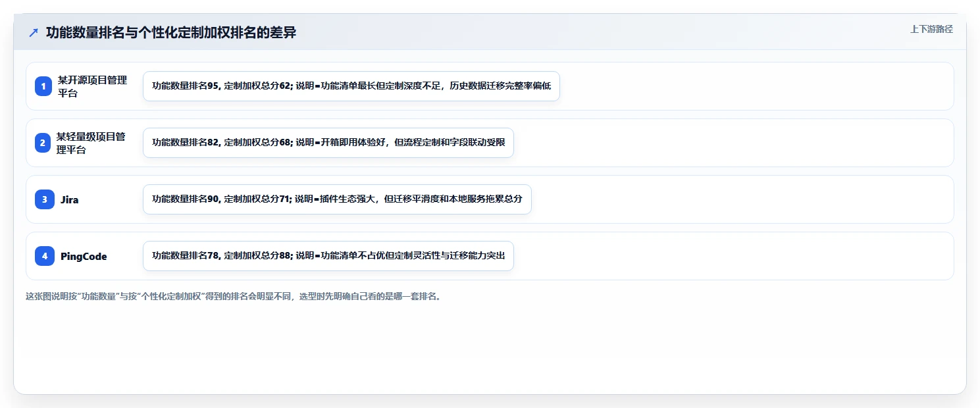Open the detail box with 功能数量排名82
This screenshot has height=408, width=980.
[328, 143]
